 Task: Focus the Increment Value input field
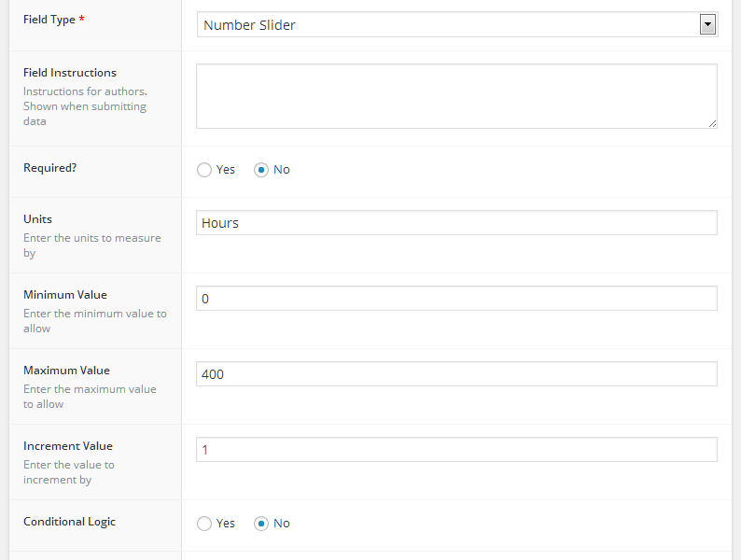point(455,450)
